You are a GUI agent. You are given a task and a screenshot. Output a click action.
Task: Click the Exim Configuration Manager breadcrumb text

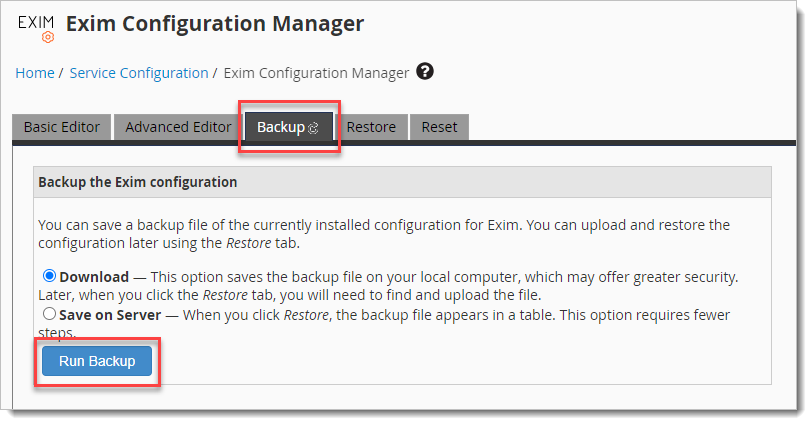coord(316,73)
